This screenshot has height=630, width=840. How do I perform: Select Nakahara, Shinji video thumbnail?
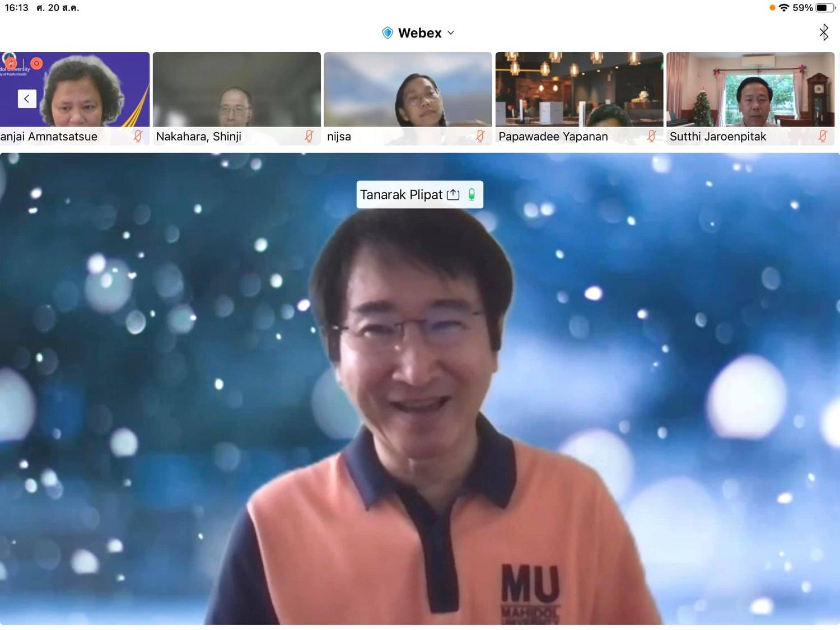[237, 99]
